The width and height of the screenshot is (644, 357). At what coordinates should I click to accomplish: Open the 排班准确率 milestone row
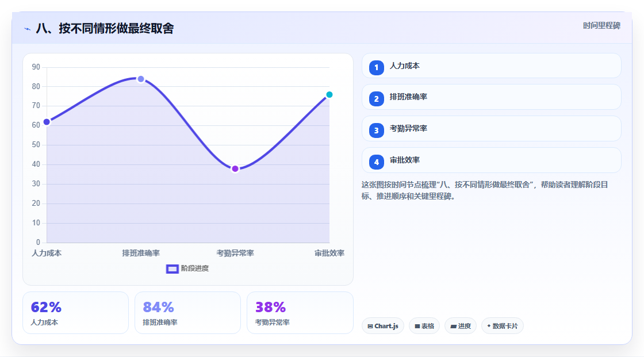491,97
